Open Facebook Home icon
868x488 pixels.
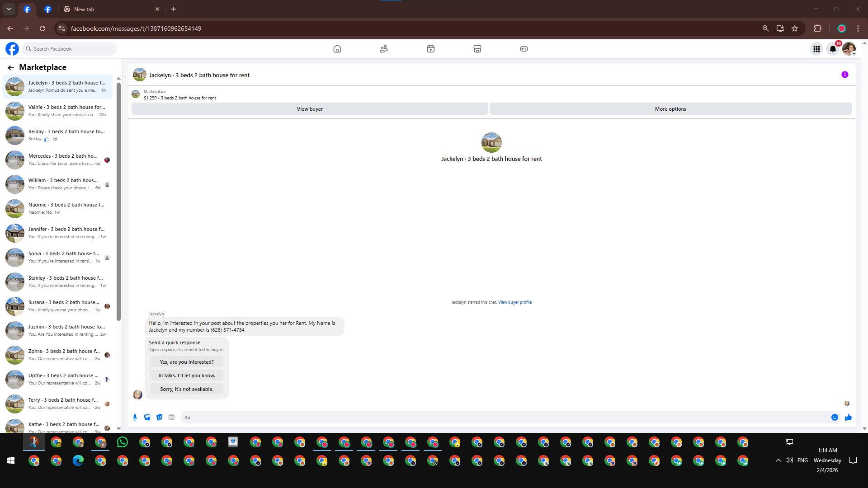click(337, 49)
